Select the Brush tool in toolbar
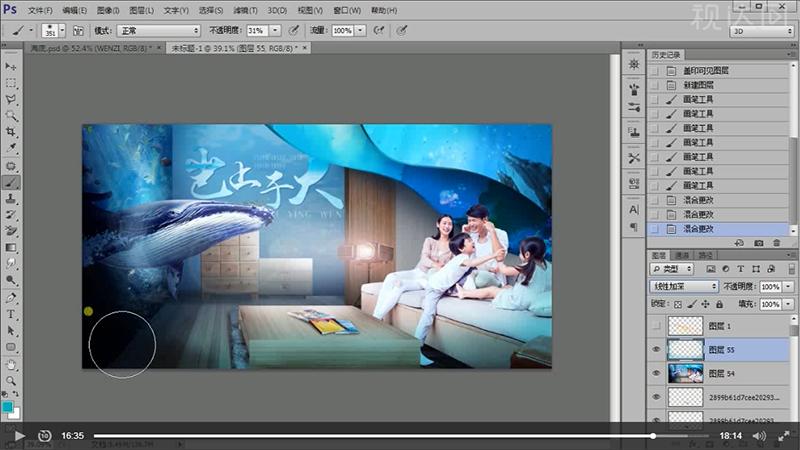 coord(11,182)
